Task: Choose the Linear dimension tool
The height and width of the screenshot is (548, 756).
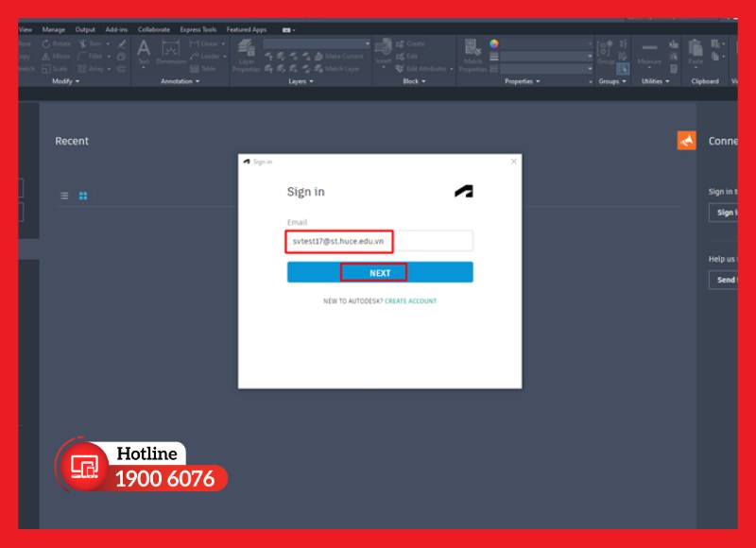Action: (204, 43)
